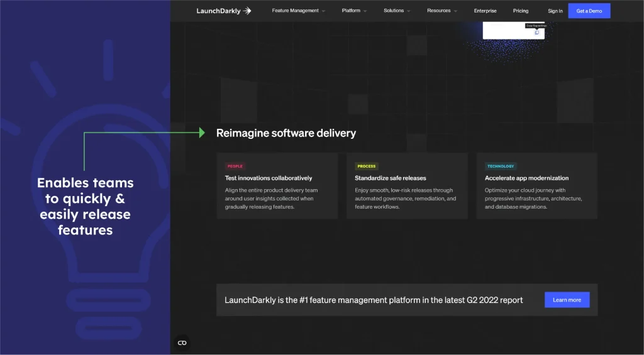
Task: Click the link icon at the bottom left
Action: tap(182, 342)
